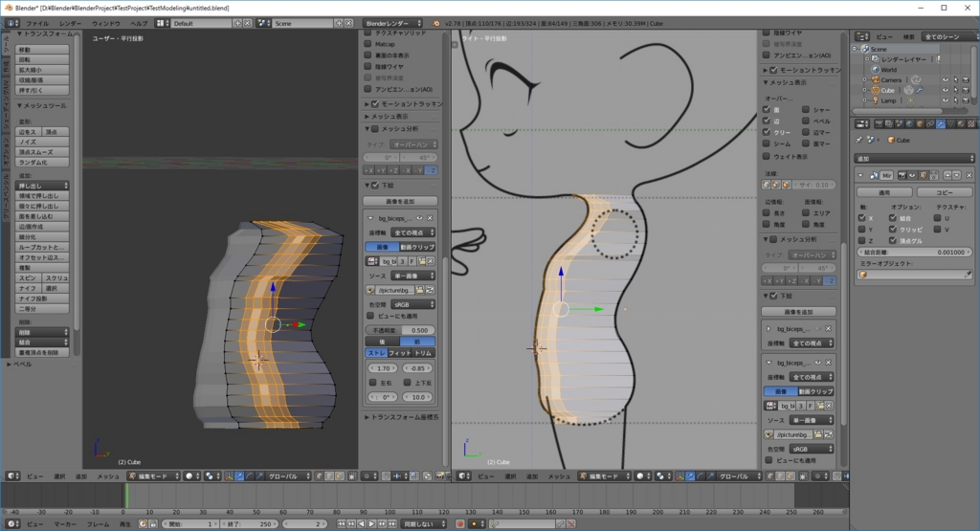This screenshot has height=531, width=980.
Task: Open the Blenderレンダー engine dropdown
Action: pos(392,23)
